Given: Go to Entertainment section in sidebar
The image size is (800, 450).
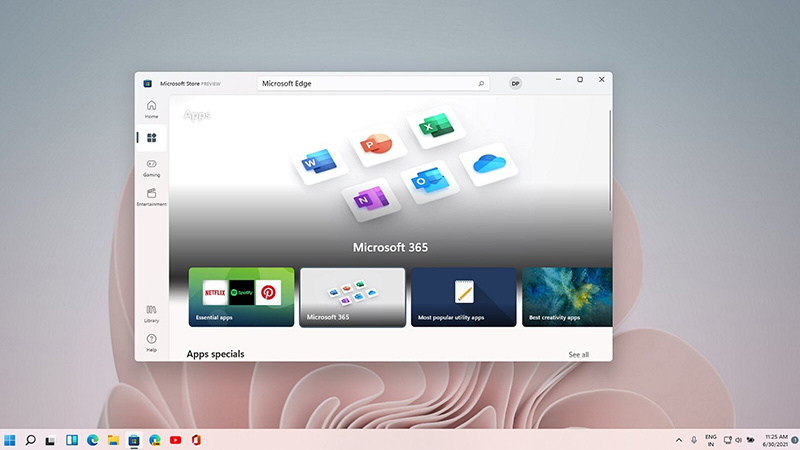Looking at the screenshot, I should tap(152, 197).
